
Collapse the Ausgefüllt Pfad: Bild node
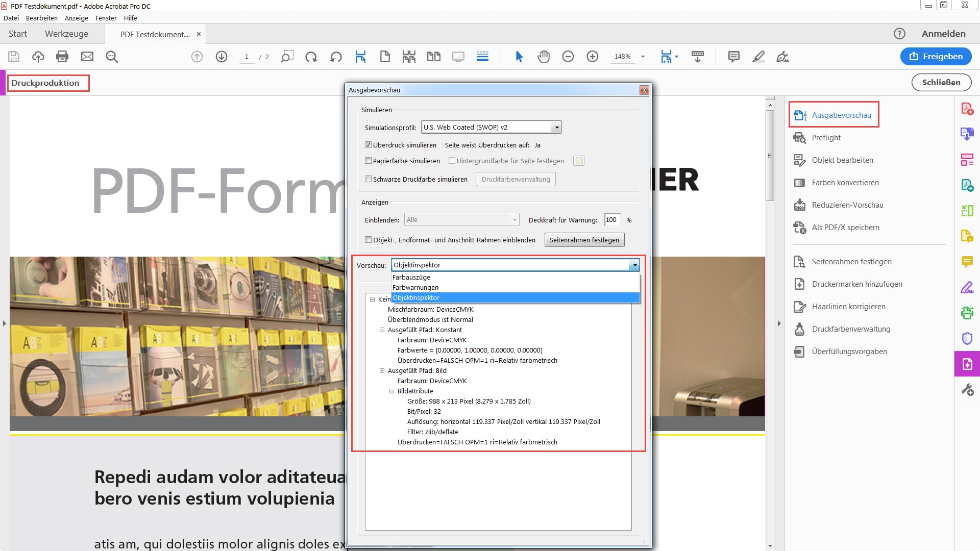point(382,371)
